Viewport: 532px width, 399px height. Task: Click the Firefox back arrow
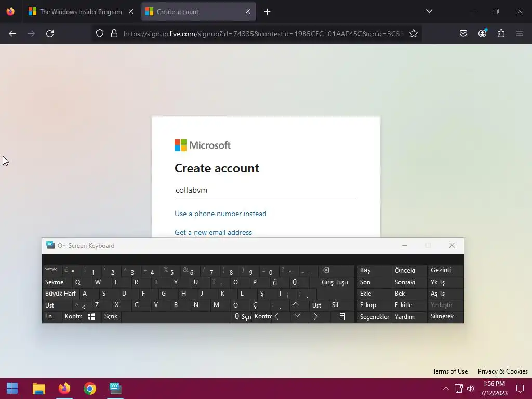(x=12, y=34)
